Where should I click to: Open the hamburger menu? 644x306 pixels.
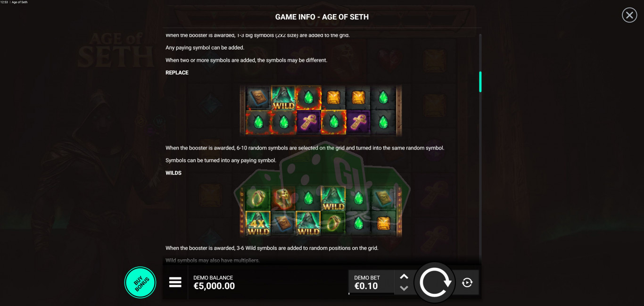tap(175, 282)
